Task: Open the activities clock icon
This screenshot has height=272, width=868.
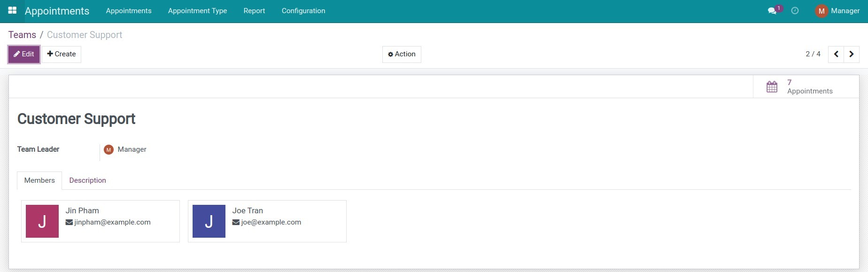Action: pyautogui.click(x=795, y=11)
